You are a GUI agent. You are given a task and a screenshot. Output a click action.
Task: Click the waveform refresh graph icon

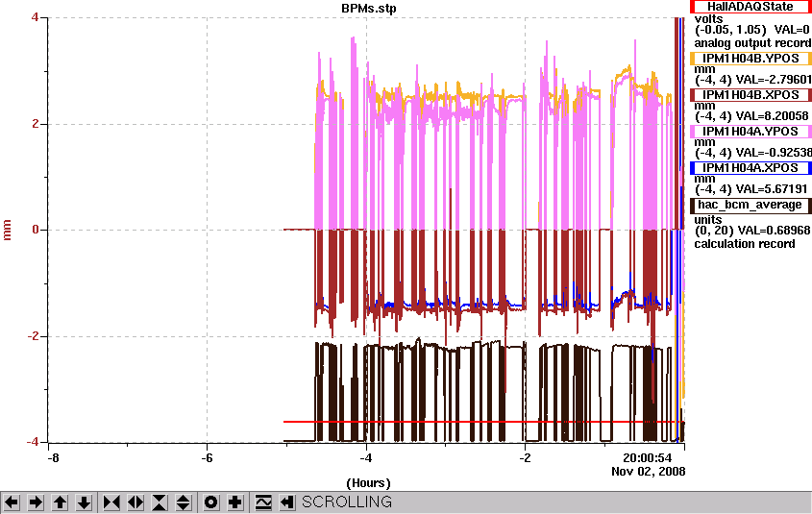[263, 502]
